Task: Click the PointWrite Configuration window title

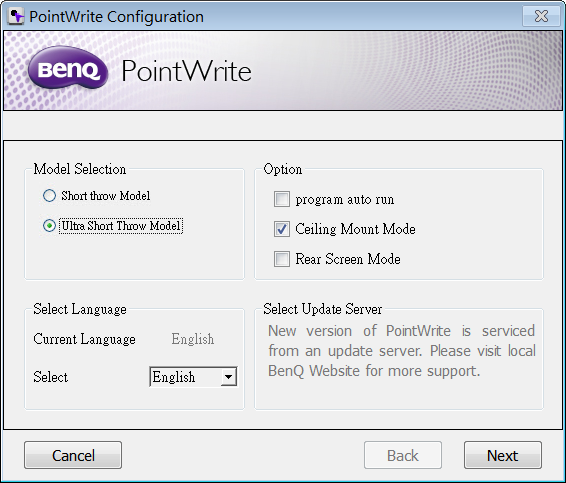Action: [116, 17]
